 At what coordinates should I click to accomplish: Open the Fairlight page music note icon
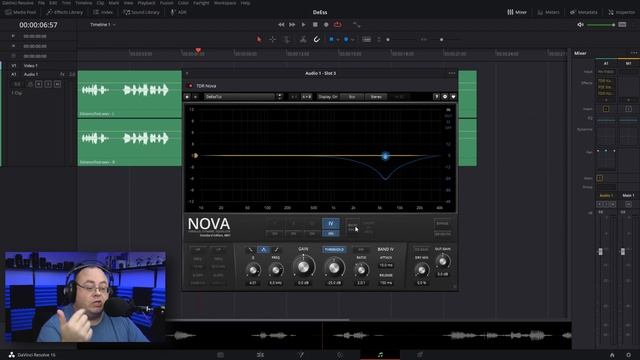[x=380, y=355]
